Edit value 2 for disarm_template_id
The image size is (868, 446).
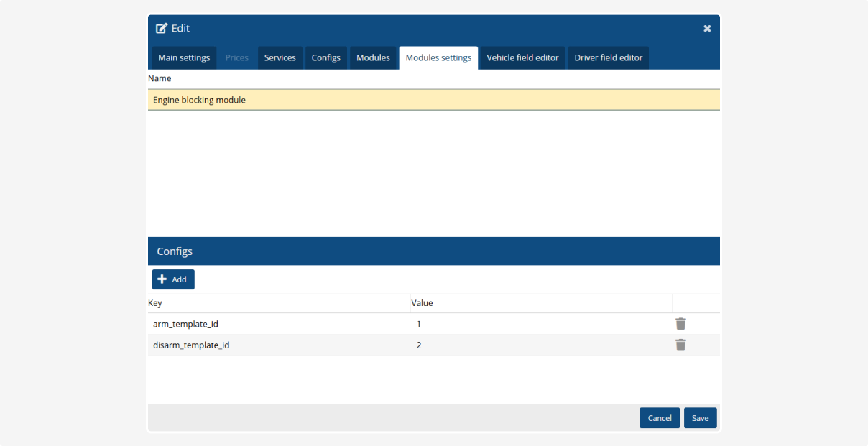click(x=419, y=345)
